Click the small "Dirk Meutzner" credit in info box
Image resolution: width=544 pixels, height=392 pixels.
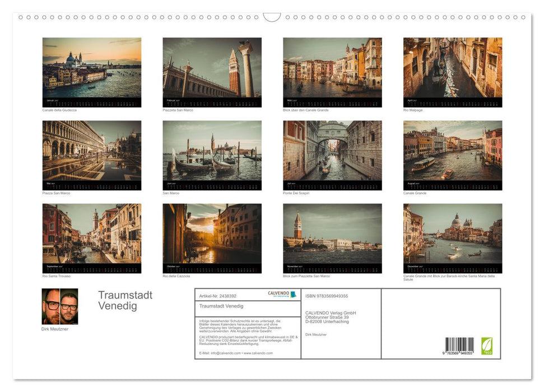pos(316,334)
